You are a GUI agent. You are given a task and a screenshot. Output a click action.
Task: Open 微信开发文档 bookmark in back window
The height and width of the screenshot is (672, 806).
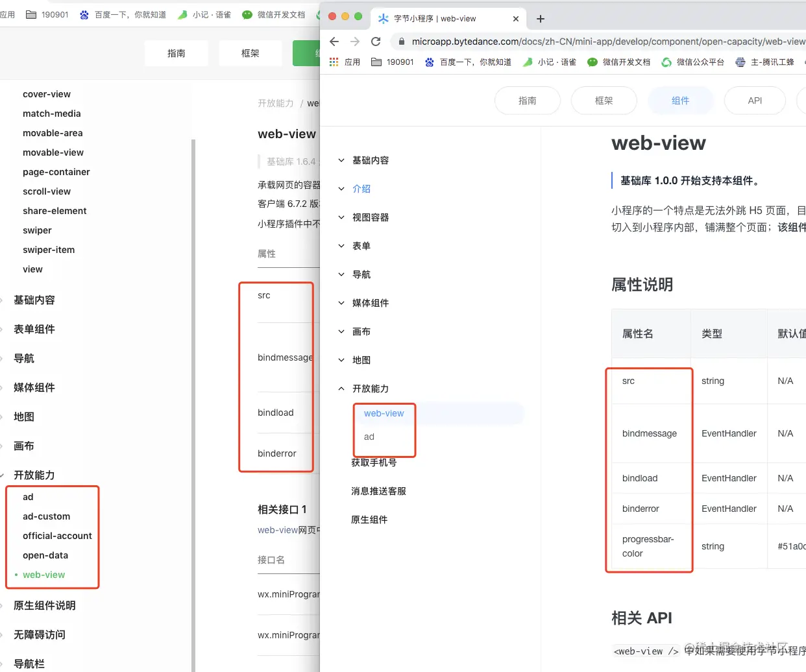click(x=273, y=14)
